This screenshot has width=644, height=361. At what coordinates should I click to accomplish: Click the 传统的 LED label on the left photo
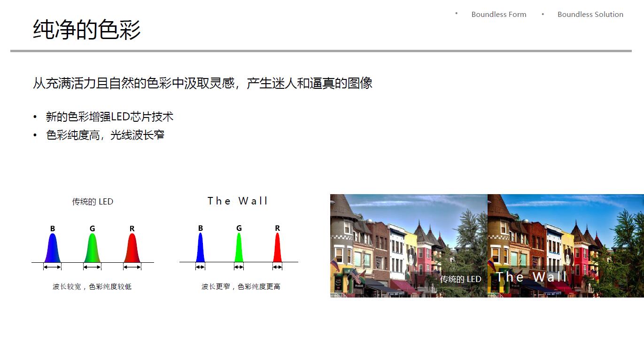(x=460, y=279)
